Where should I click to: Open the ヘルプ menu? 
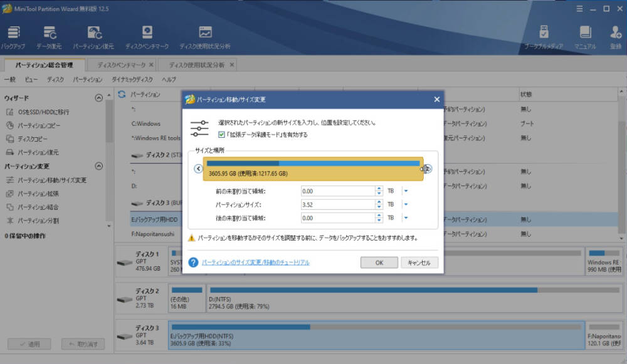[169, 80]
